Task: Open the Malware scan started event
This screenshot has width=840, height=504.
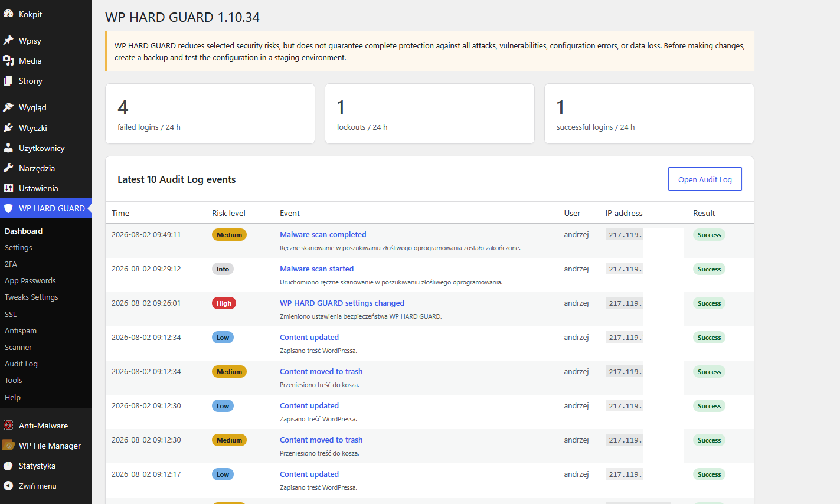Action: 316,269
